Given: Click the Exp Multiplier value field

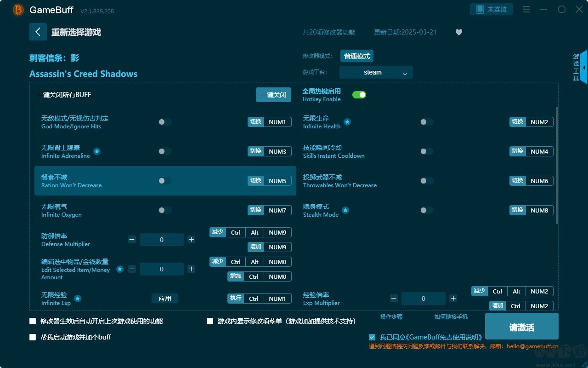Looking at the screenshot, I should pos(424,299).
